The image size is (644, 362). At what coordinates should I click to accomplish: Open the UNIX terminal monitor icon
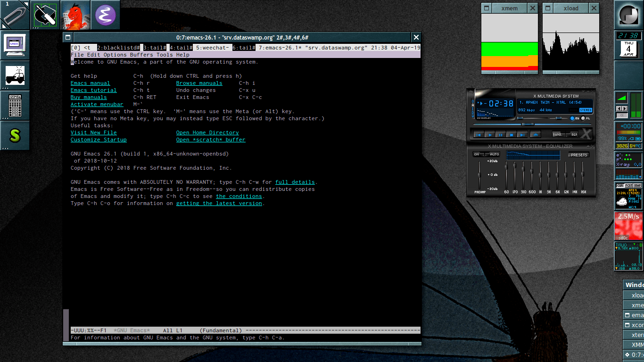[15, 45]
